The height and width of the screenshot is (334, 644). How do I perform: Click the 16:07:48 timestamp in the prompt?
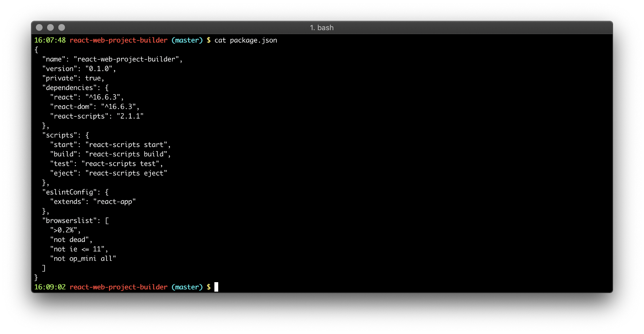50,40
